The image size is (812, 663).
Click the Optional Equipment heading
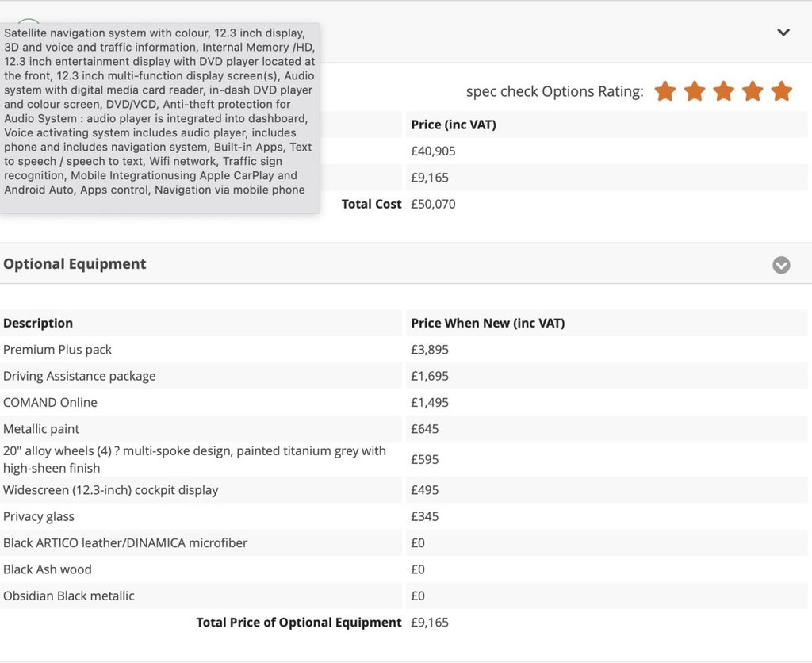[x=75, y=264]
